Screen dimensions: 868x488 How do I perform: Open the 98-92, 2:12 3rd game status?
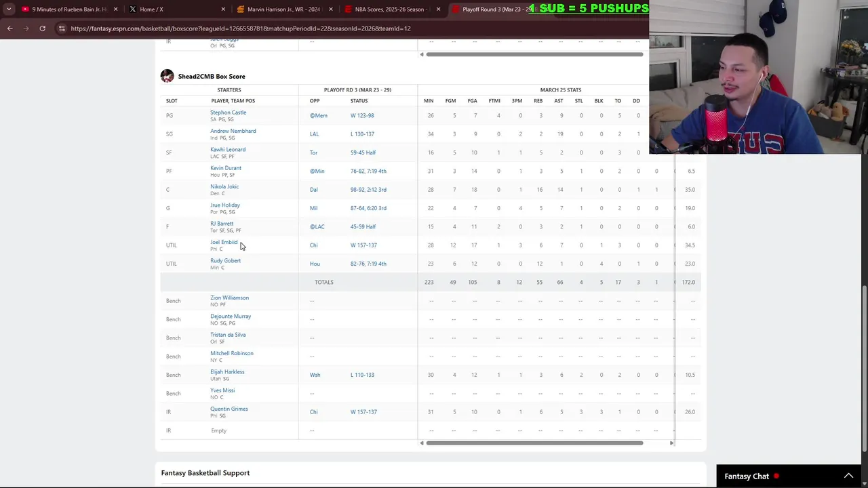(368, 190)
